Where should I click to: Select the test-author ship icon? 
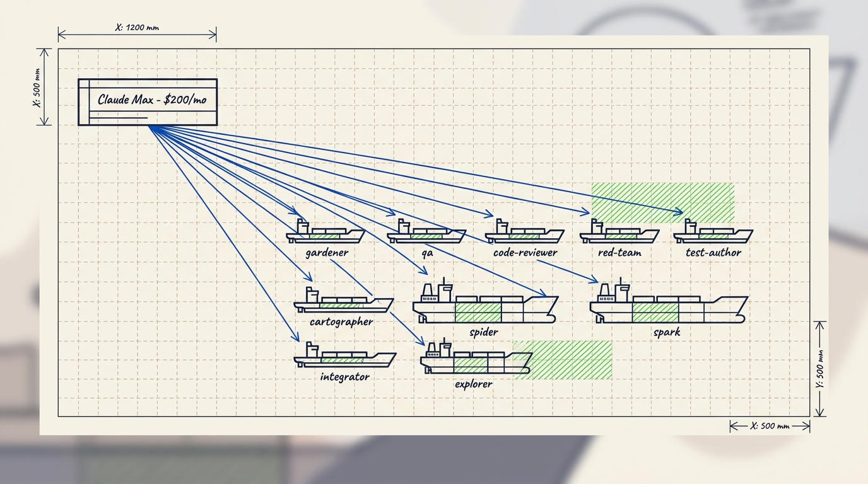713,232
